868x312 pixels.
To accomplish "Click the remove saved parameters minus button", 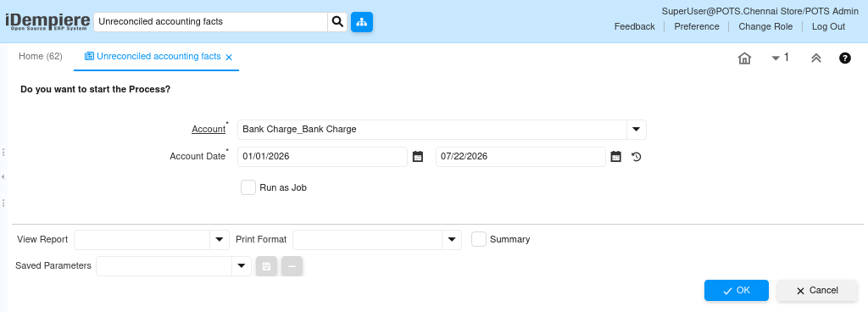I will [x=292, y=266].
